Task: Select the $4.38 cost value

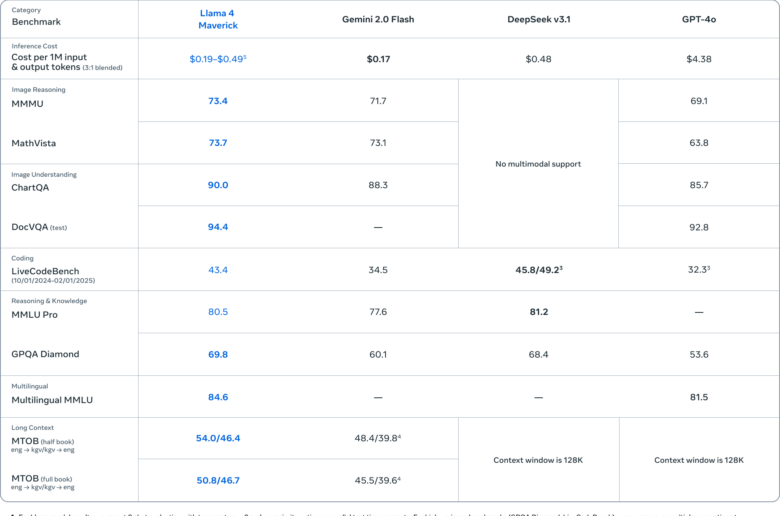Action: (699, 59)
